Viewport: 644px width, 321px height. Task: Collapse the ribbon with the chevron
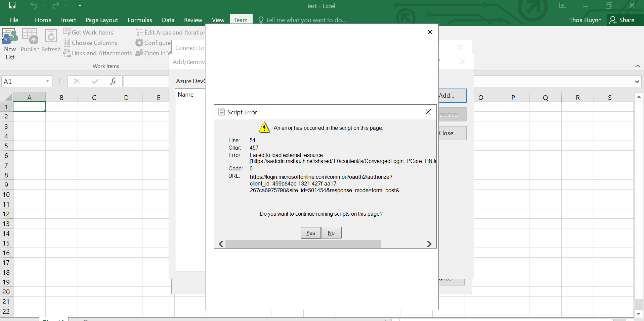[x=638, y=66]
